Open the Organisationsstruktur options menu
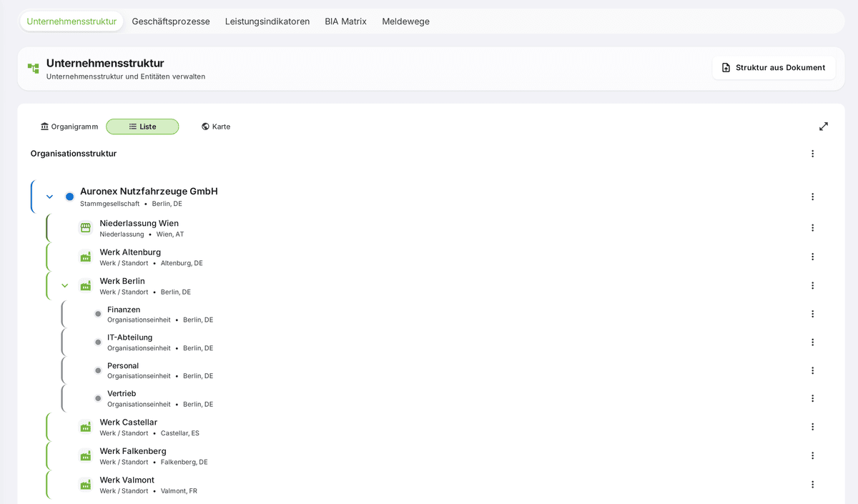The height and width of the screenshot is (504, 858). click(x=812, y=154)
